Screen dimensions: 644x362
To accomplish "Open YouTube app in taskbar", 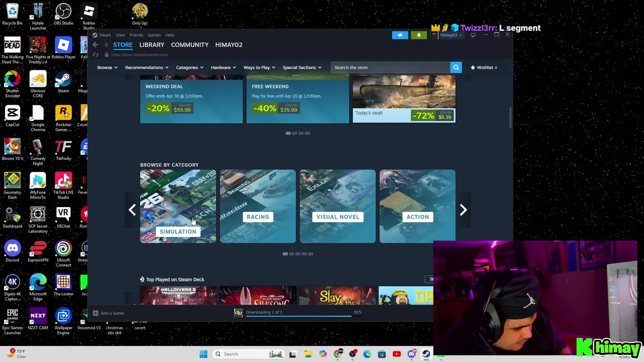I will pyautogui.click(x=396, y=354).
